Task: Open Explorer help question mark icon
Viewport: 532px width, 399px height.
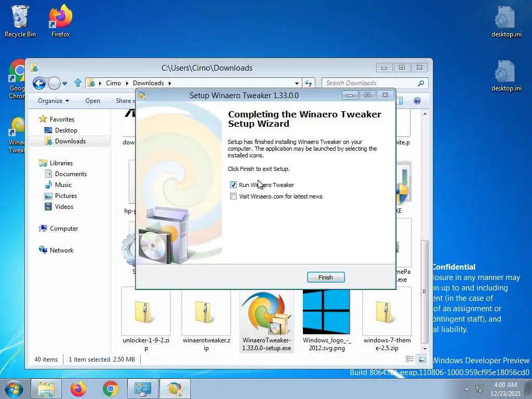Action: click(417, 101)
